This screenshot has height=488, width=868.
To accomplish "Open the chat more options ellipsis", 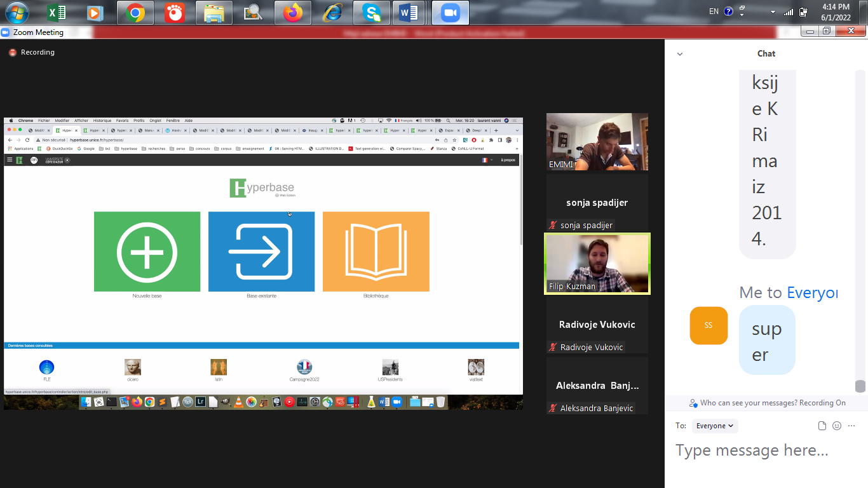I will point(851,426).
